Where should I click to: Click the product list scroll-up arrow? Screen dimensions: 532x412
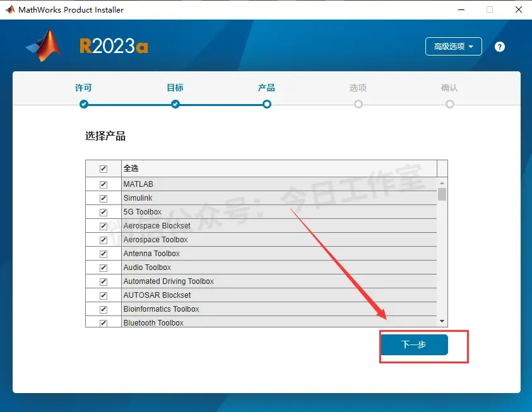pyautogui.click(x=442, y=183)
